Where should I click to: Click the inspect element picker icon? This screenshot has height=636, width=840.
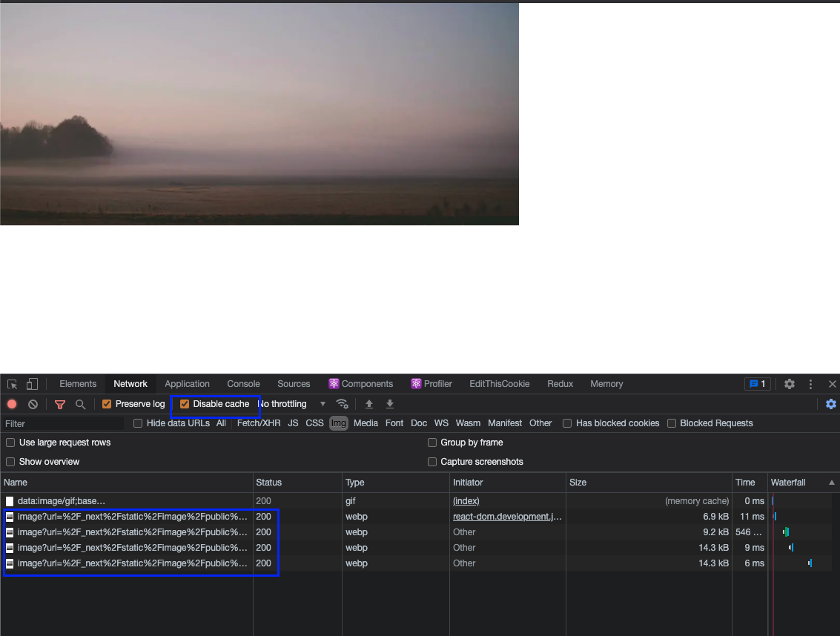[13, 384]
